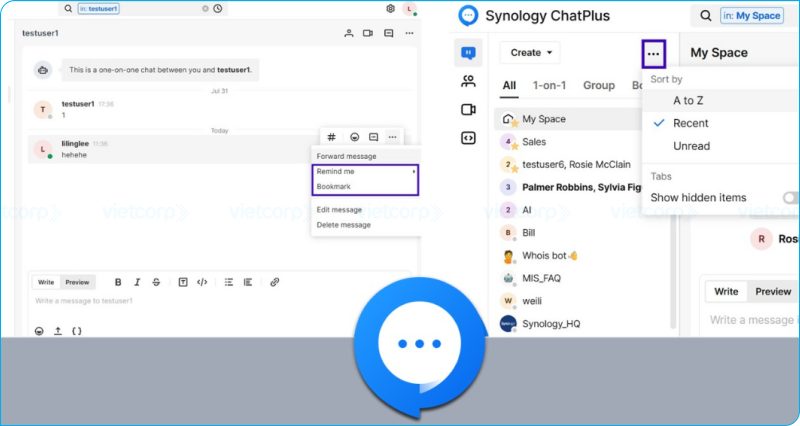
Task: Open Contacts sidebar icon in ChatPlus
Action: (x=468, y=81)
